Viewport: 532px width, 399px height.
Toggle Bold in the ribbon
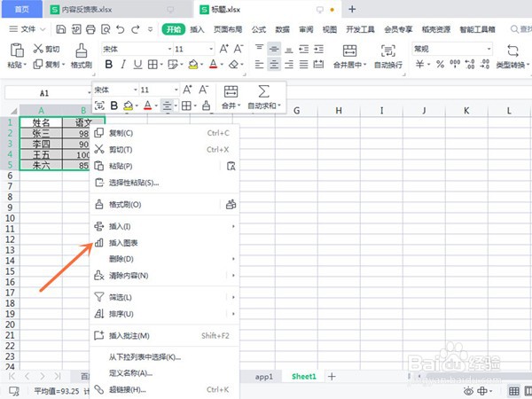click(x=108, y=64)
